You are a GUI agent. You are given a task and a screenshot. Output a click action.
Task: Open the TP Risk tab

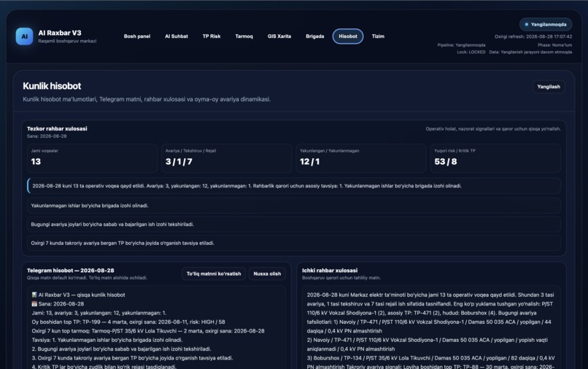pos(212,36)
